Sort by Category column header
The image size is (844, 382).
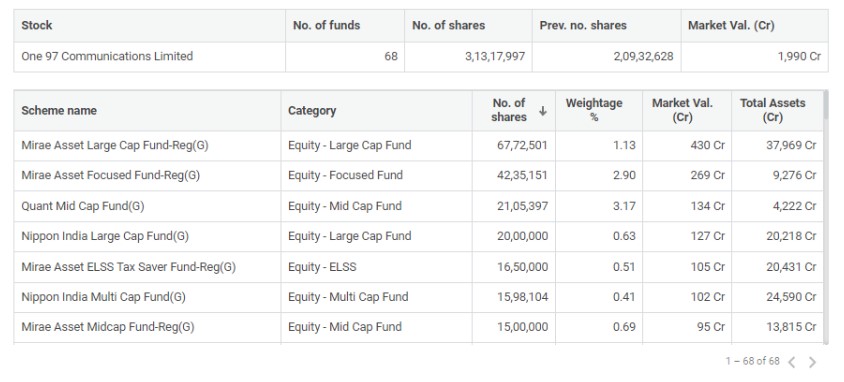pos(312,111)
